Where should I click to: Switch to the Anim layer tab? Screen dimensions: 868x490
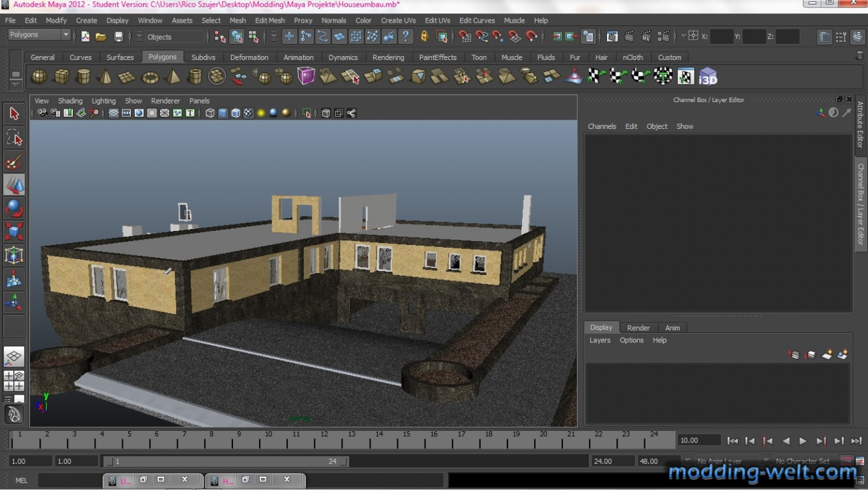pyautogui.click(x=672, y=328)
